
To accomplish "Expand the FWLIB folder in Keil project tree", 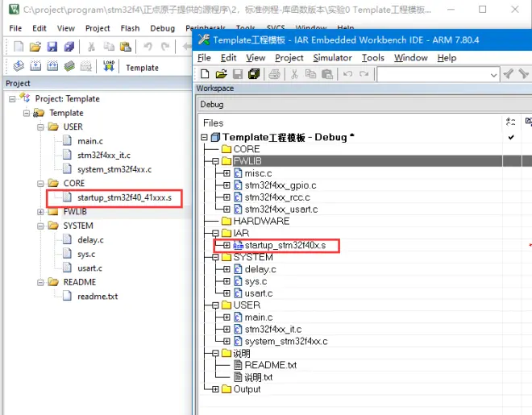I will (x=40, y=212).
